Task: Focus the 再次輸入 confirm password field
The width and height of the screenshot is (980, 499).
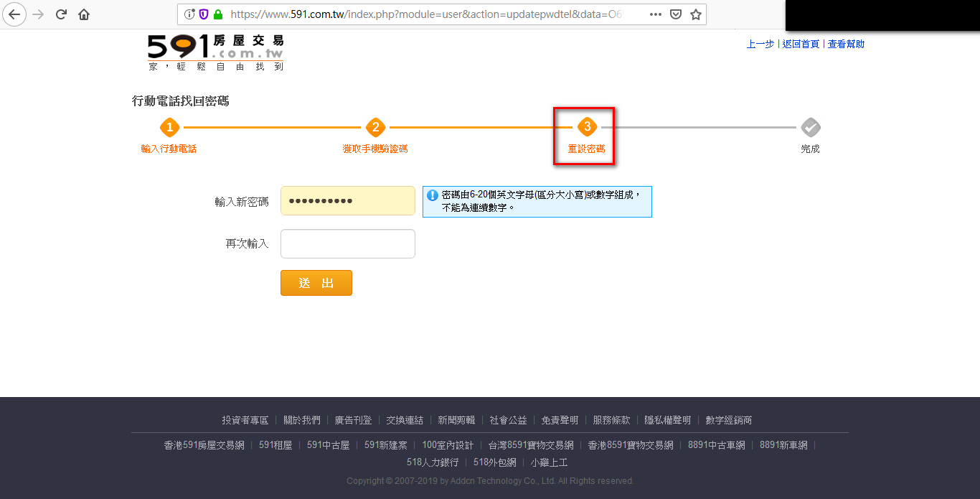Action: [348, 243]
